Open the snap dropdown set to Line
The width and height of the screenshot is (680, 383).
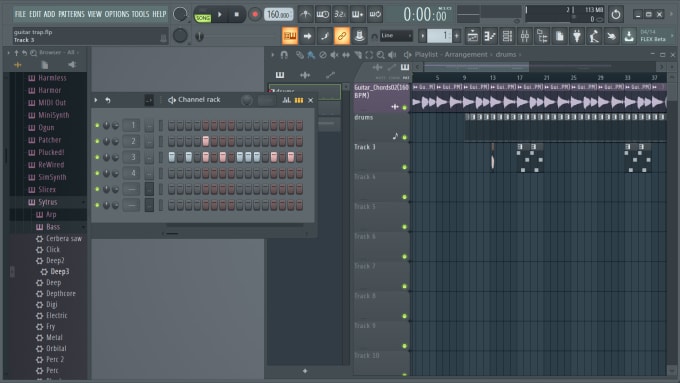tap(396, 36)
